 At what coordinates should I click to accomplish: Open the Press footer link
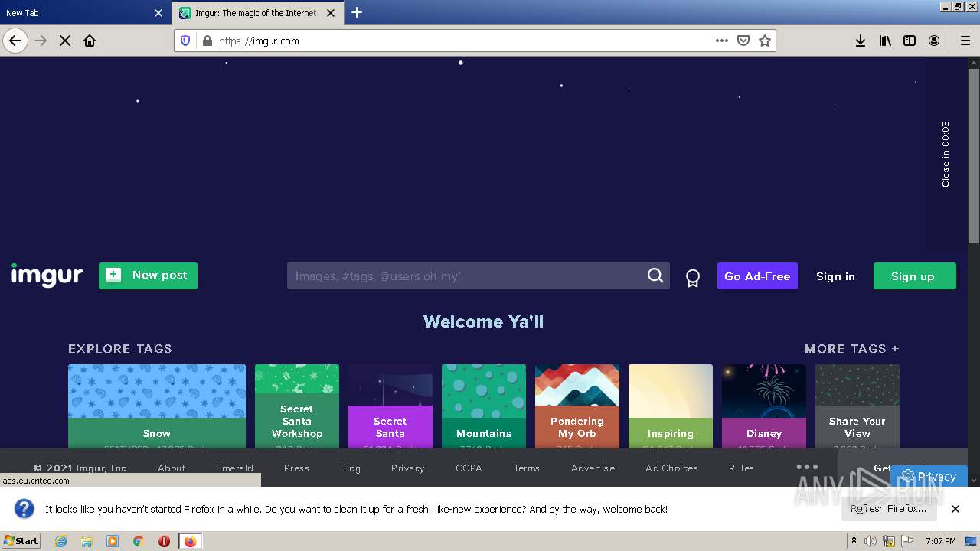coord(296,468)
